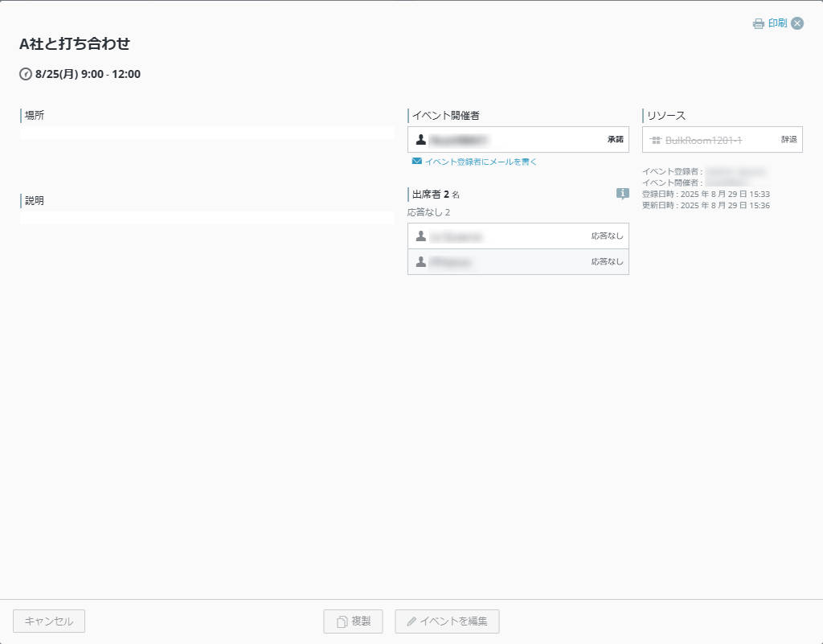Click the resource's 辞退 status

[789, 140]
